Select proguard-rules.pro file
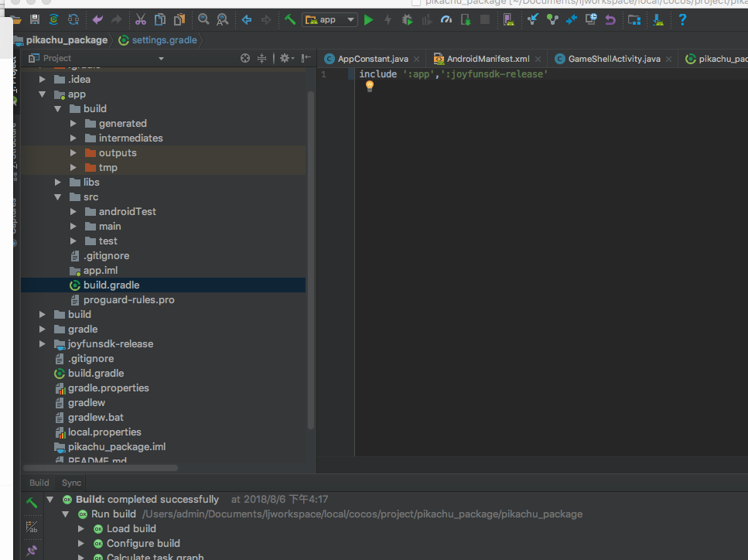Image resolution: width=748 pixels, height=560 pixels. click(x=129, y=300)
